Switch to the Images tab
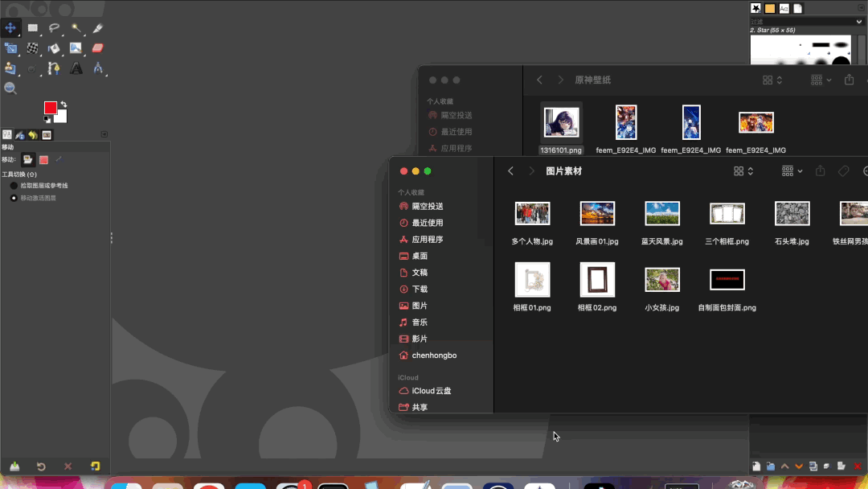 47,134
